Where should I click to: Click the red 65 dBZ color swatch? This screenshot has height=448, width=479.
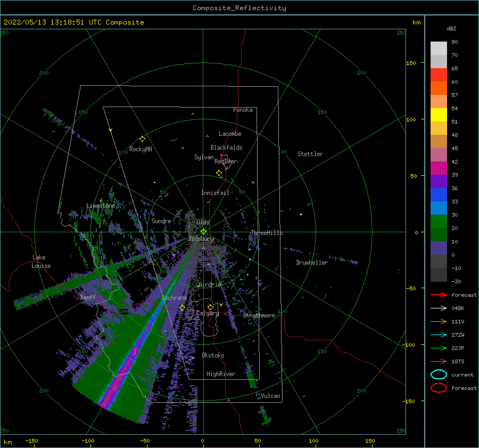tap(439, 75)
